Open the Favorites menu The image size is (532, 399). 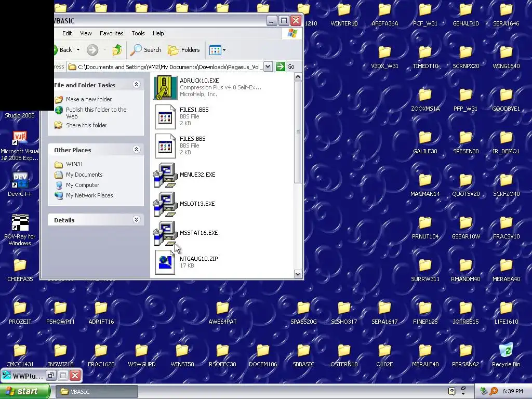[111, 33]
